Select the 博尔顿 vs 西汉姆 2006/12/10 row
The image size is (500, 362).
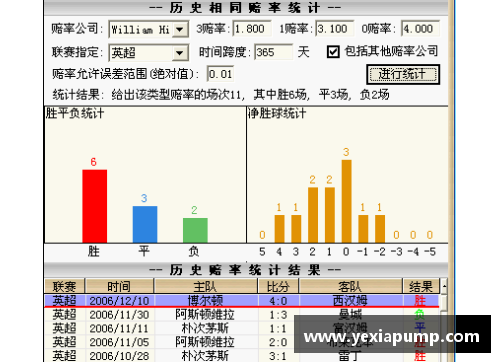coord(242,301)
